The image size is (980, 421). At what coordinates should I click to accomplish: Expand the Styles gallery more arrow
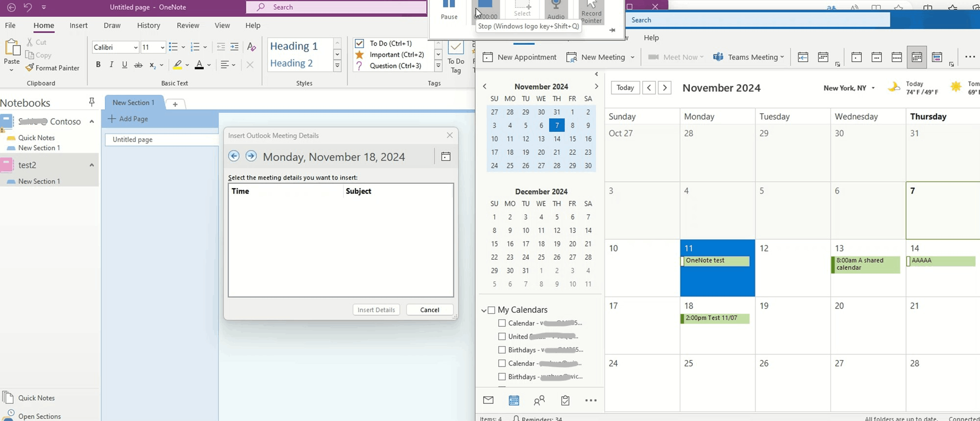tap(337, 66)
